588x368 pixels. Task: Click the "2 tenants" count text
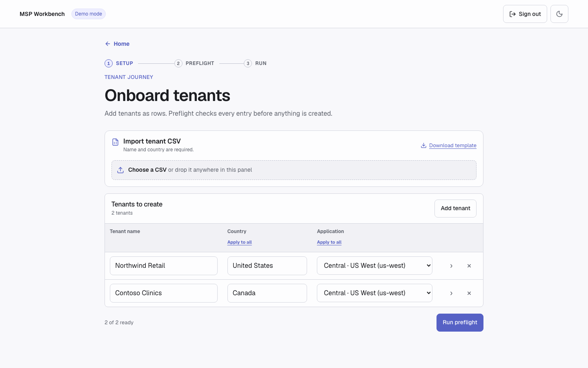click(x=122, y=213)
